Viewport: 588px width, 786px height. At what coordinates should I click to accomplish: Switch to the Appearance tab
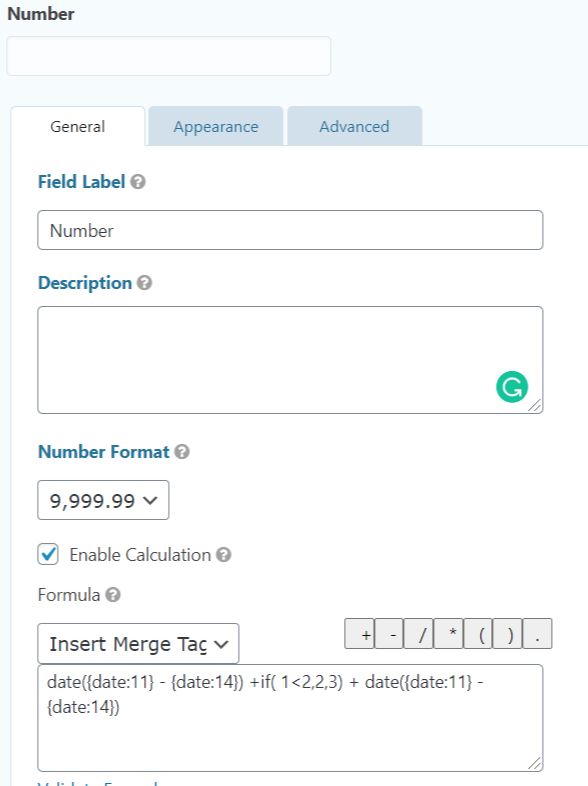pos(216,126)
